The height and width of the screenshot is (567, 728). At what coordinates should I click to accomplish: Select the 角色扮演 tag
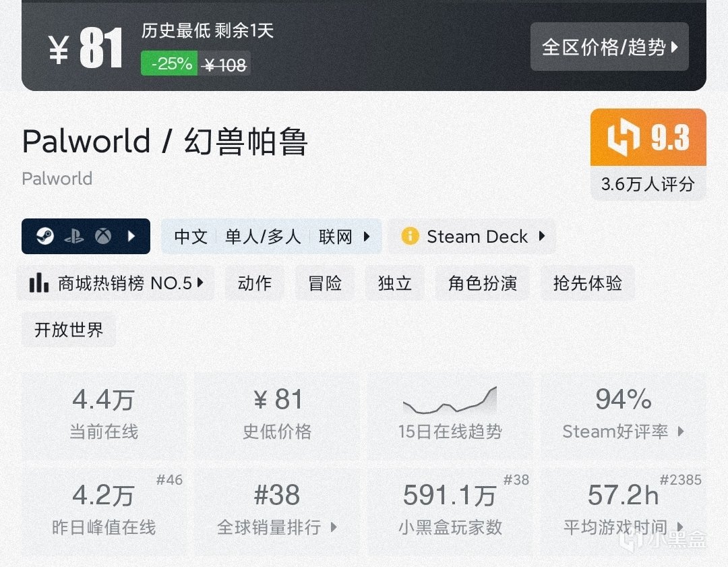pos(483,282)
